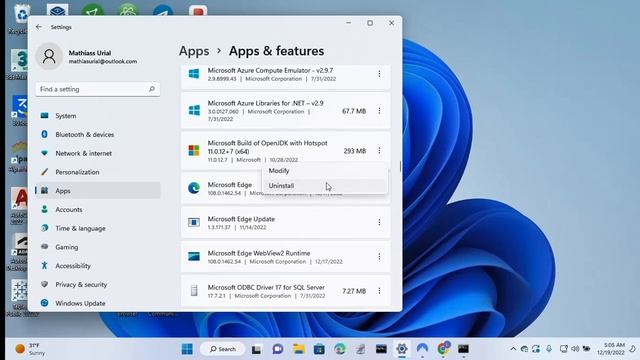Image resolution: width=640 pixels, height=360 pixels.
Task: Click the Edge WebView2 Runtime icon
Action: [194, 257]
